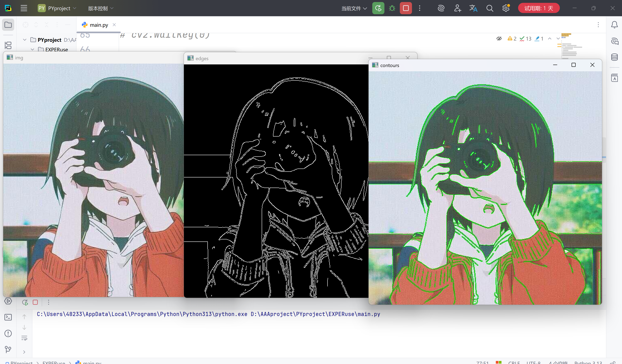Collapse the PYproject tree node
Viewport: 622px width, 364px height.
[25, 40]
